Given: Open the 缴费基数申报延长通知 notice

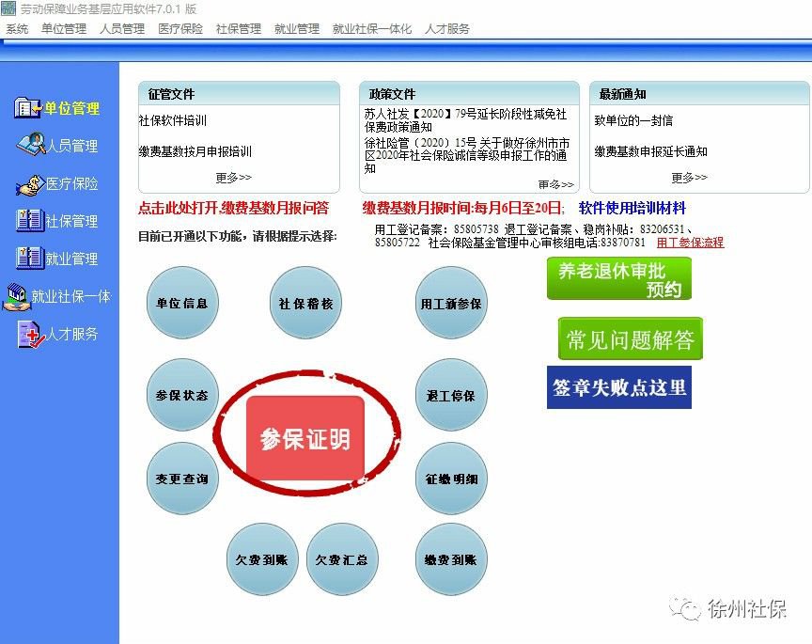Looking at the screenshot, I should tap(650, 151).
